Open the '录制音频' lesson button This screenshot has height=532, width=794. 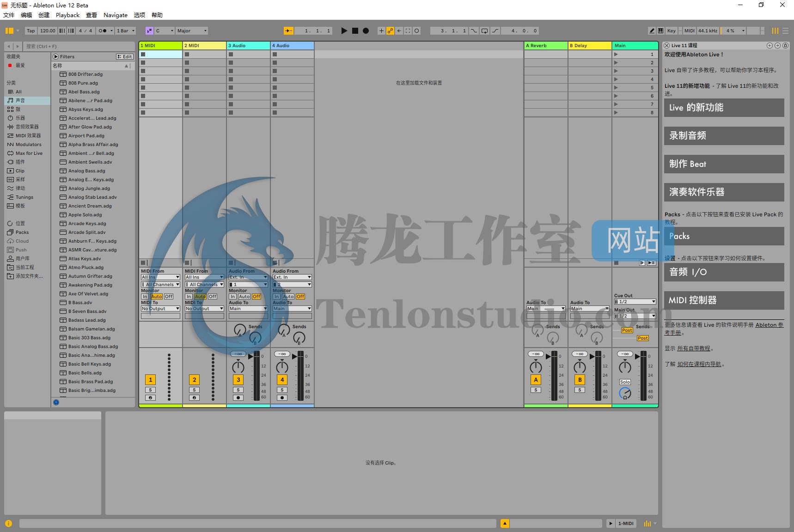point(724,136)
